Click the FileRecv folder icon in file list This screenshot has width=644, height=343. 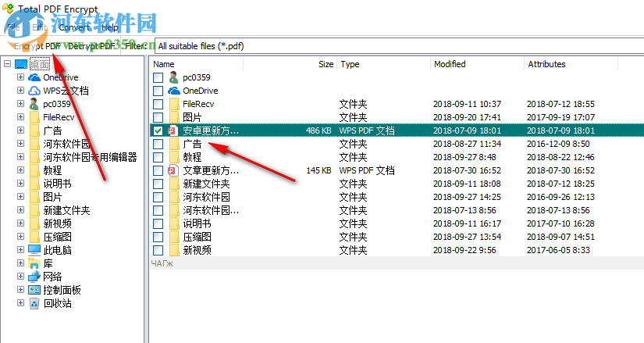click(x=174, y=104)
